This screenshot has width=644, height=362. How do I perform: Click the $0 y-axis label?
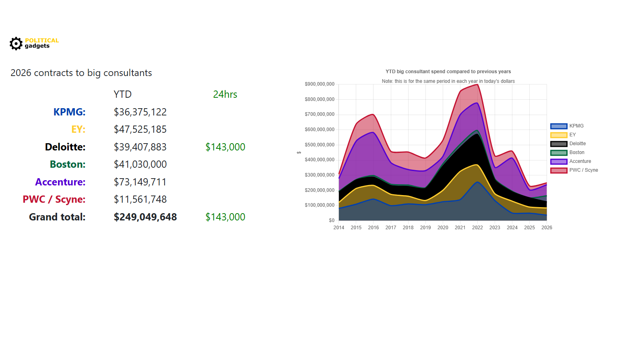332,220
